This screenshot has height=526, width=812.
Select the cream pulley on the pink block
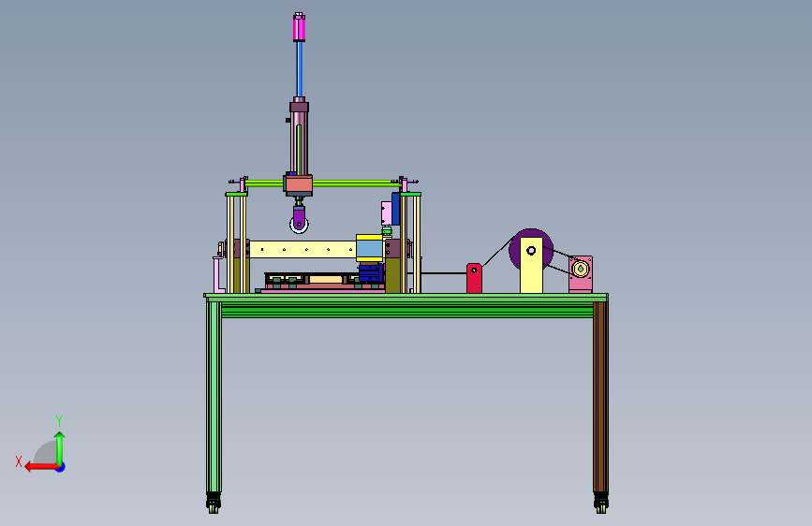coord(581,270)
